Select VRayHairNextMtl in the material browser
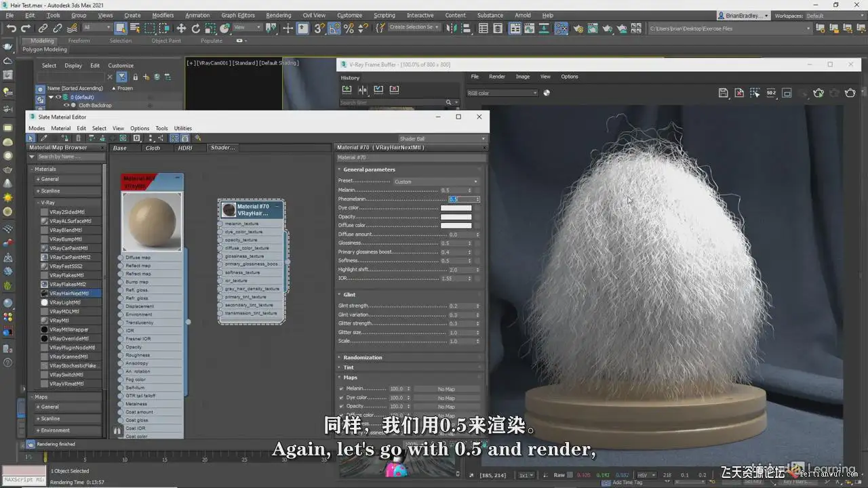The width and height of the screenshot is (868, 488). 69,293
